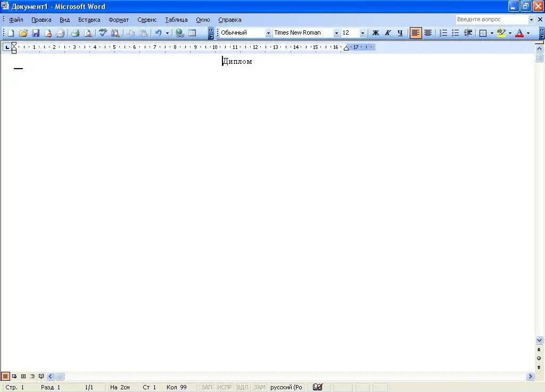
Task: Run the spelling check (ABC) icon
Action: coord(103,33)
